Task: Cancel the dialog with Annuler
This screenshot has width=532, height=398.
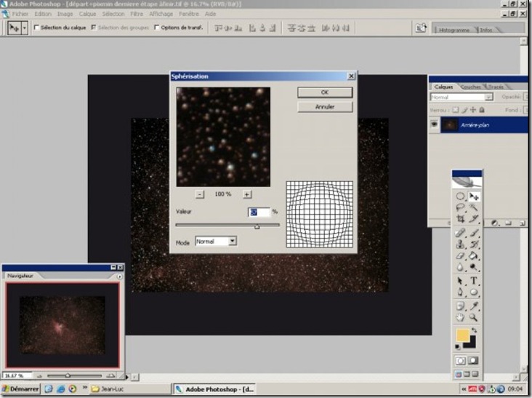Action: 325,107
